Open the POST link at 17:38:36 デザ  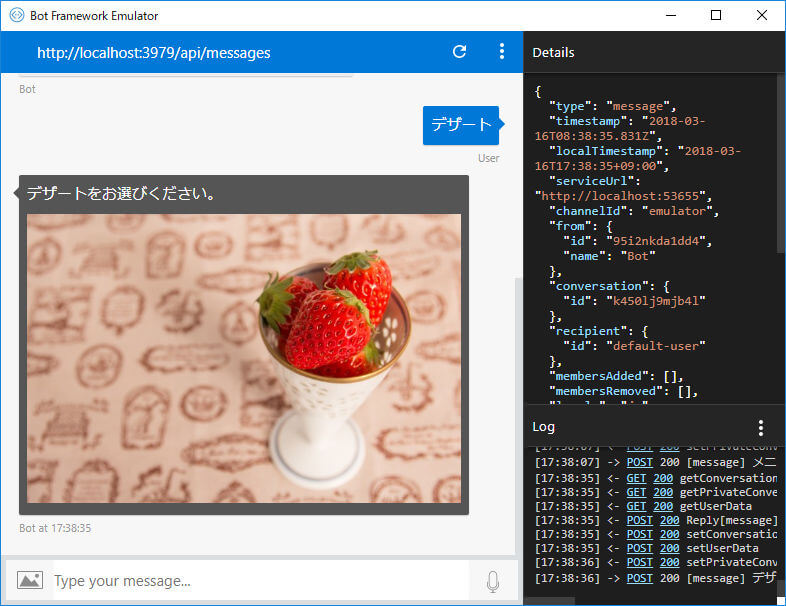click(640, 578)
